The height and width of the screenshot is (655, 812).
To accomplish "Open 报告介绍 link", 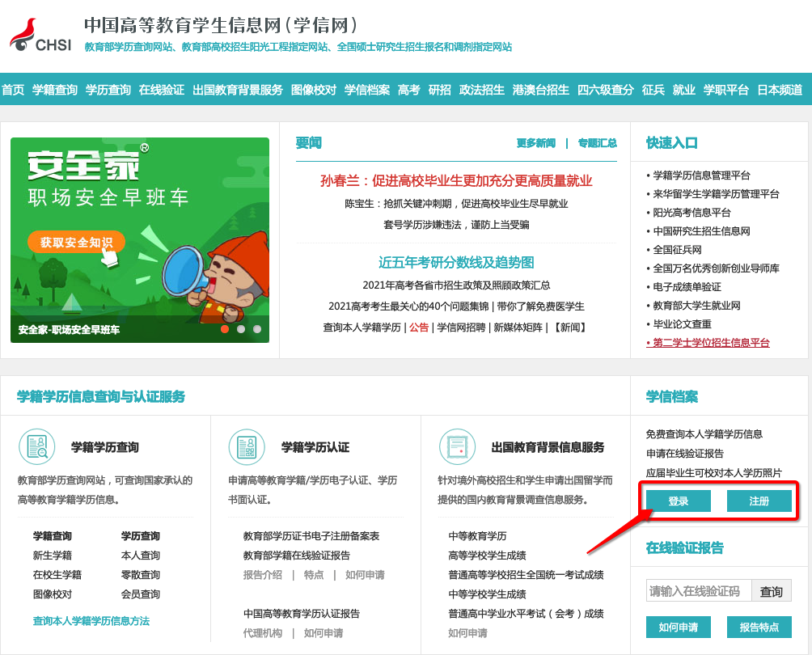I will point(263,575).
